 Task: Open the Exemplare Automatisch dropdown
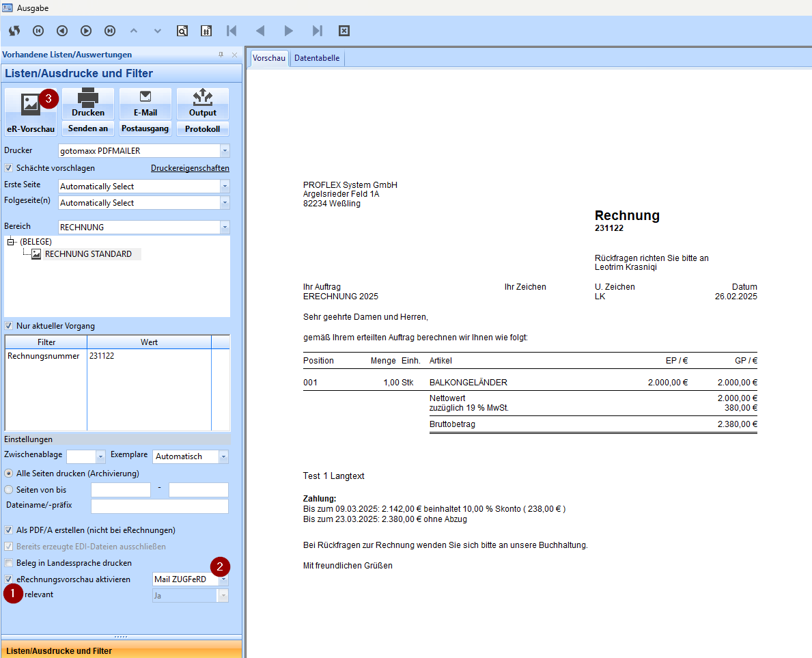(223, 456)
